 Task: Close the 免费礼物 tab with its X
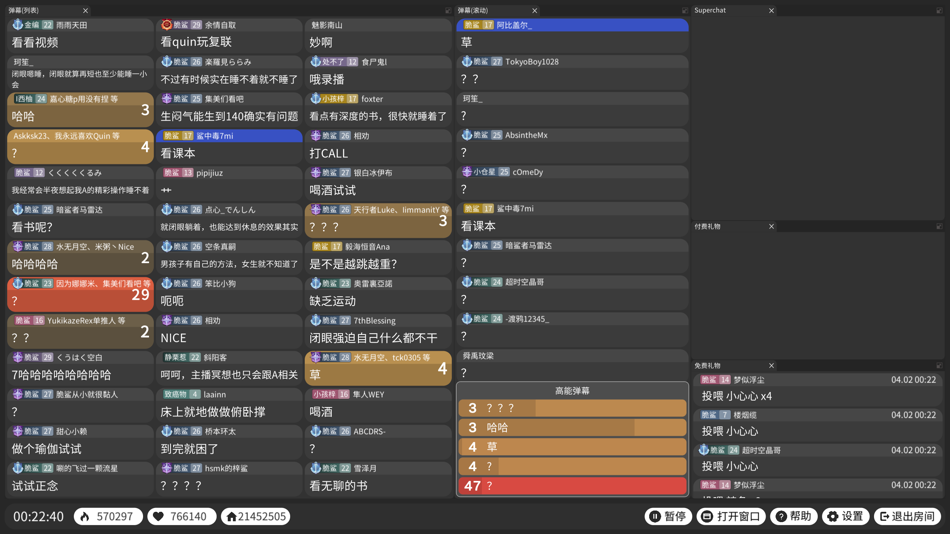coord(771,365)
